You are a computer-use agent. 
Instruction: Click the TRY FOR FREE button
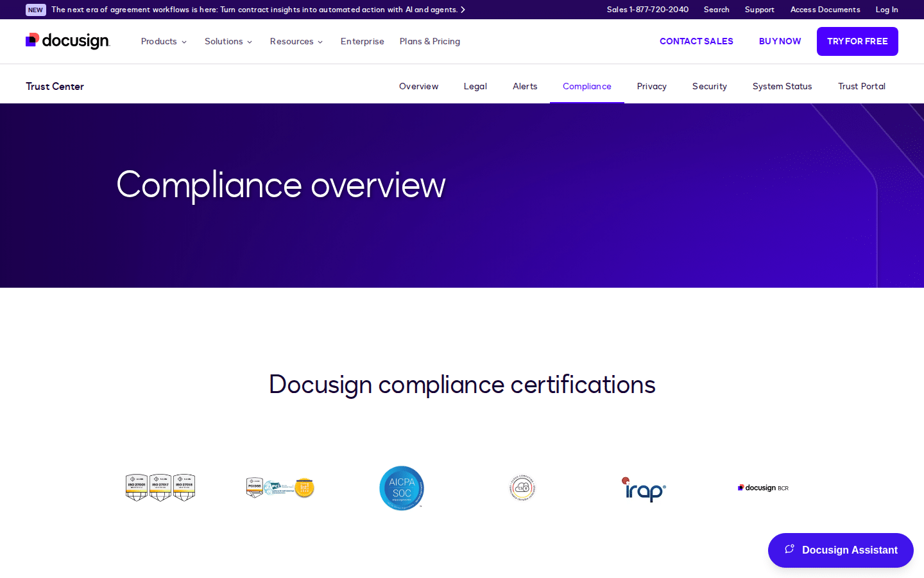coord(857,41)
